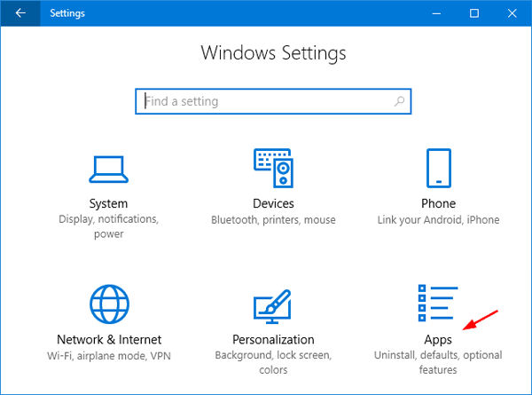The image size is (532, 395).
Task: Select the Phone icon
Action: click(x=438, y=167)
